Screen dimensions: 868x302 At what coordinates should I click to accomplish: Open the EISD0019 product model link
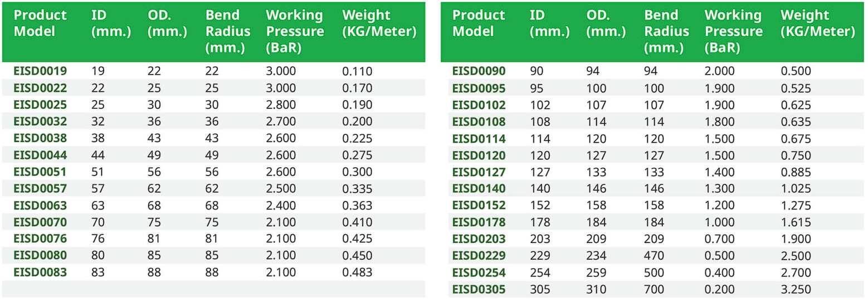[x=40, y=71]
